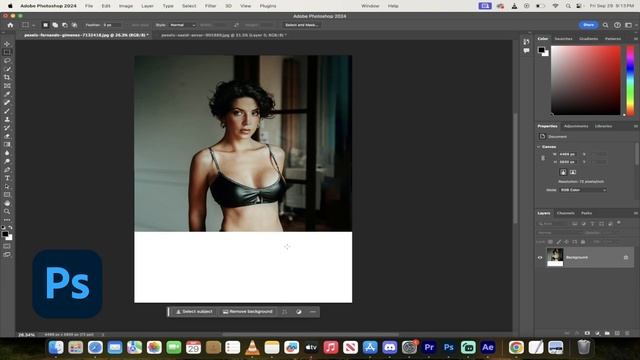
Task: Open the Mode RGB Color dropdown
Action: (582, 190)
